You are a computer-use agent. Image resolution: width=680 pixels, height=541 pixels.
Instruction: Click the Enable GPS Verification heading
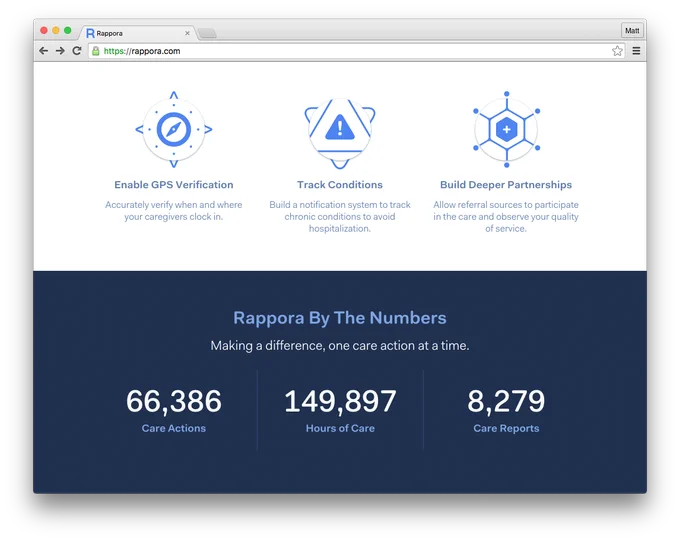pyautogui.click(x=174, y=185)
